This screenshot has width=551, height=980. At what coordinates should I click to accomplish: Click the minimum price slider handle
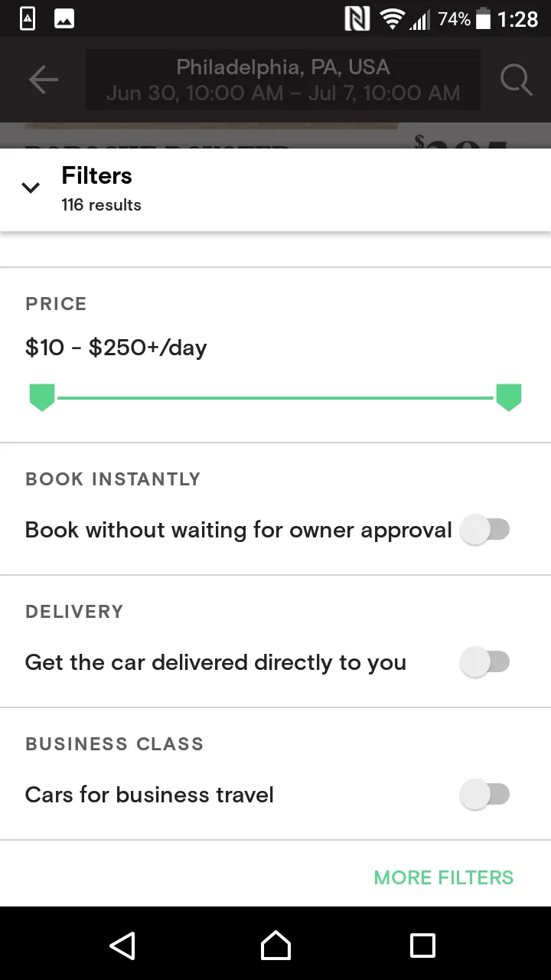pos(42,398)
